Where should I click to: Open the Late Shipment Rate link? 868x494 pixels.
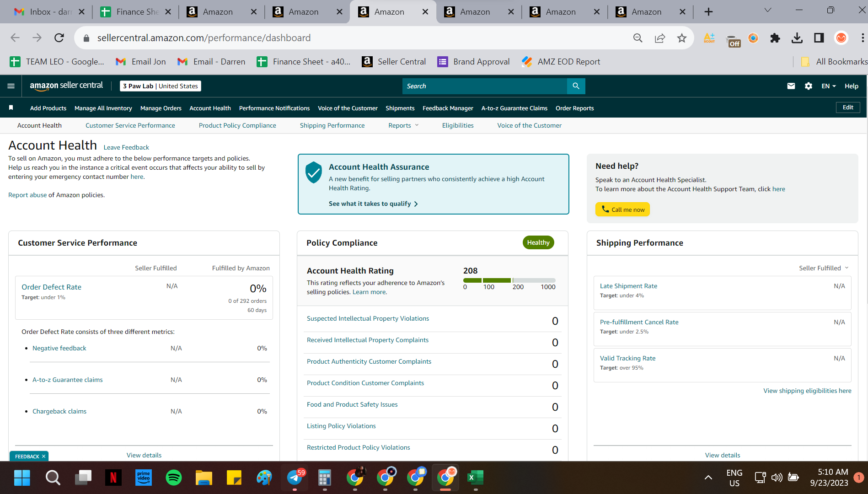point(628,286)
